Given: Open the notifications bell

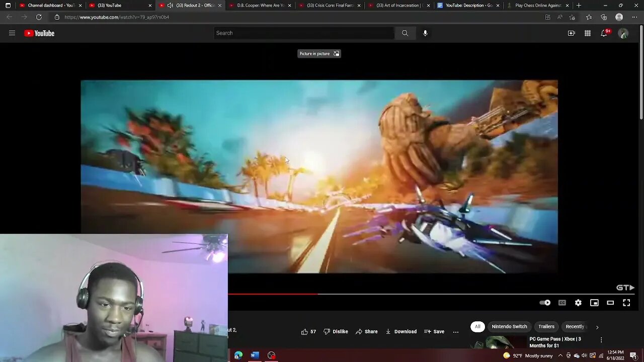Looking at the screenshot, I should (604, 33).
